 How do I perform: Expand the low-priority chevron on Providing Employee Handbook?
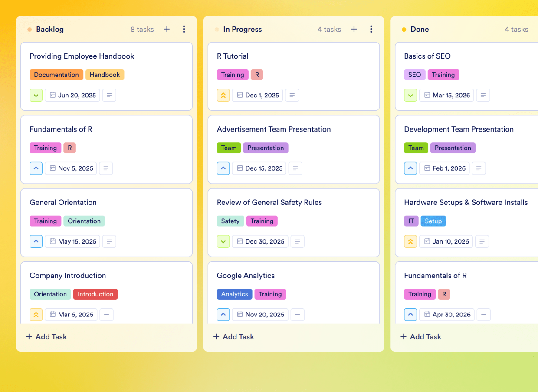pos(36,95)
